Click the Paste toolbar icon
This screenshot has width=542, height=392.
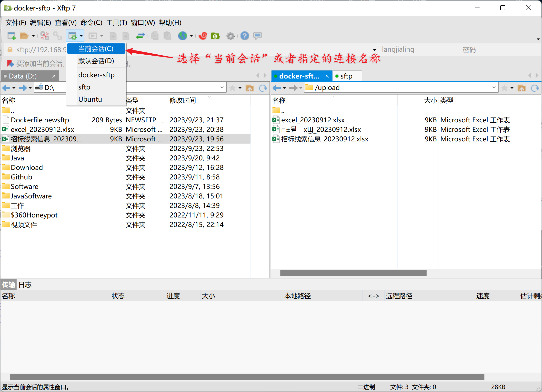pos(167,36)
